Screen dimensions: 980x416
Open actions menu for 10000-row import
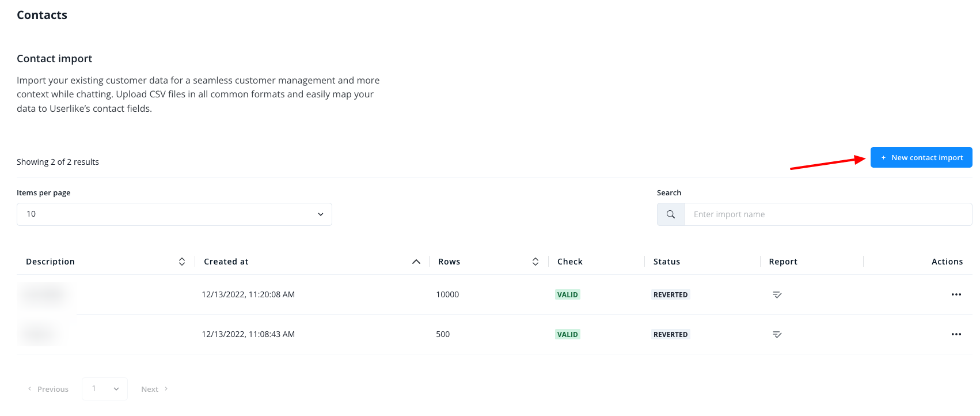pyautogui.click(x=956, y=295)
